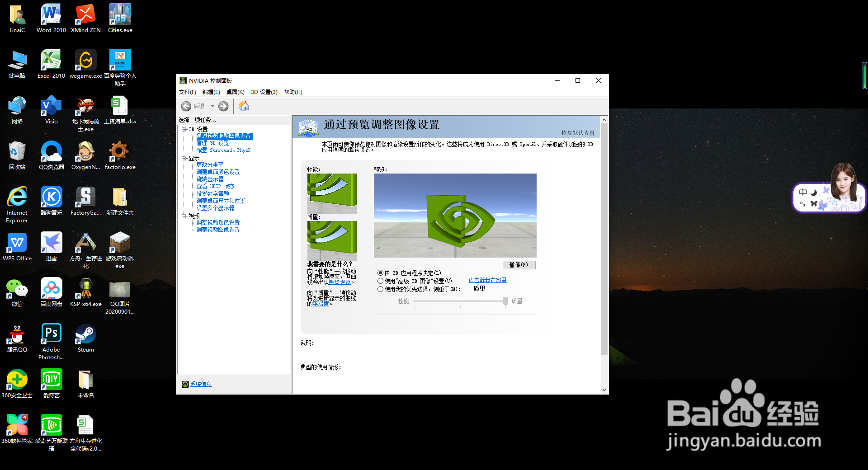This screenshot has width=868, height=470.
Task: Select the 酷狗音乐 desktop icon
Action: coord(51,201)
